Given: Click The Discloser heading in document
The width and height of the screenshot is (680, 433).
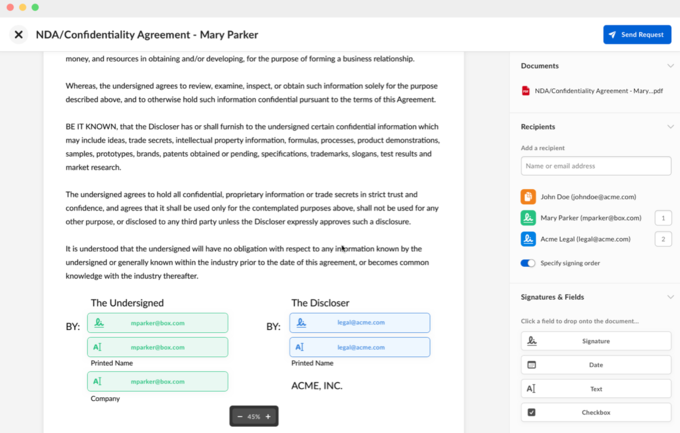Looking at the screenshot, I should pos(320,303).
